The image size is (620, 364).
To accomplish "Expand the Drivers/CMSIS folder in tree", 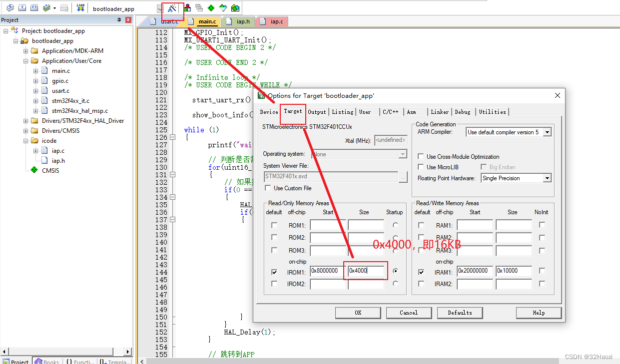I will pyautogui.click(x=25, y=131).
